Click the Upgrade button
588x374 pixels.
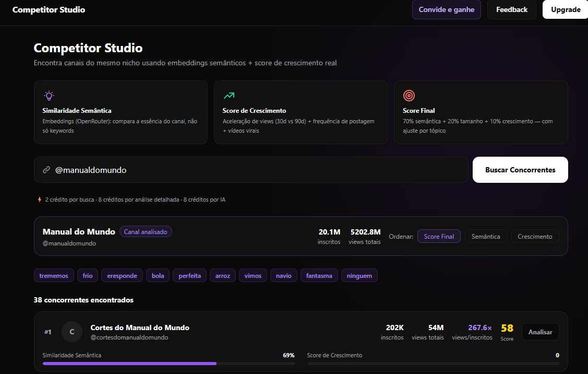coord(566,9)
